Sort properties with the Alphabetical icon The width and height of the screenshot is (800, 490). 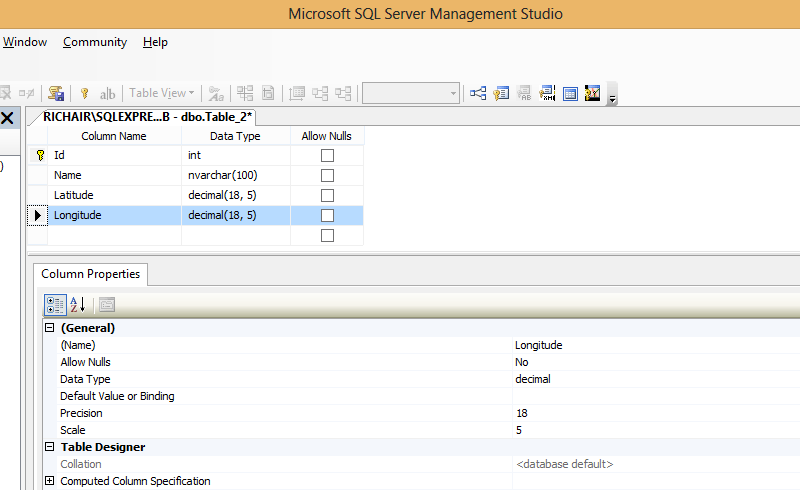77,305
